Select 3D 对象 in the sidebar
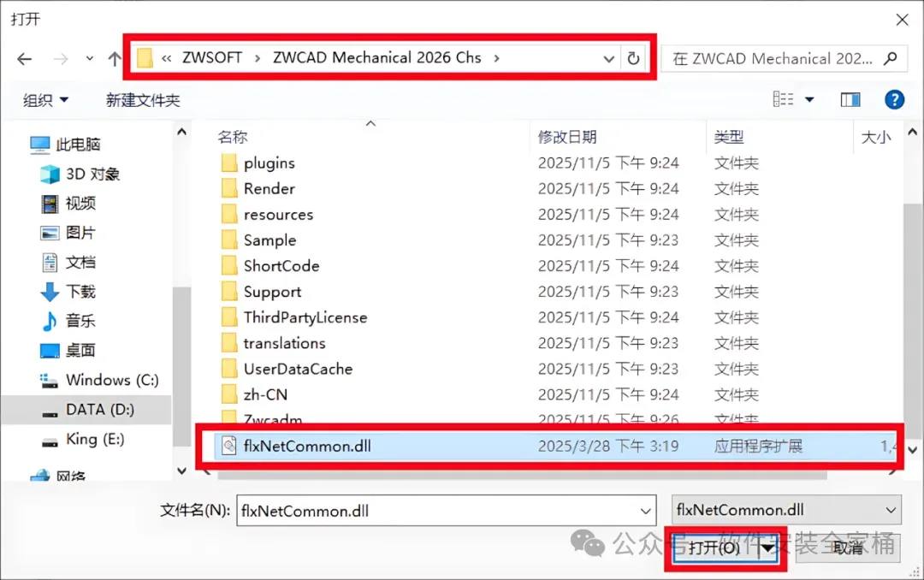This screenshot has width=924, height=580. pyautogui.click(x=80, y=174)
